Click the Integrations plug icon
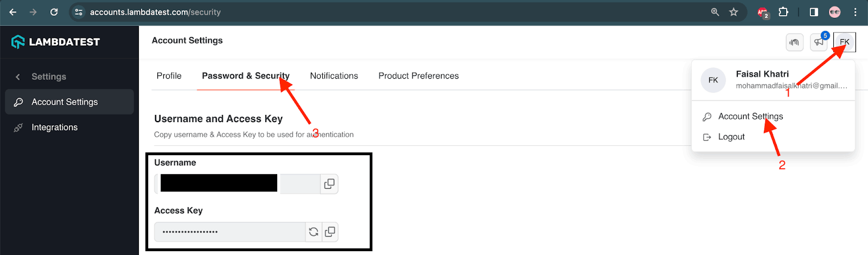This screenshot has height=255, width=868. click(18, 127)
